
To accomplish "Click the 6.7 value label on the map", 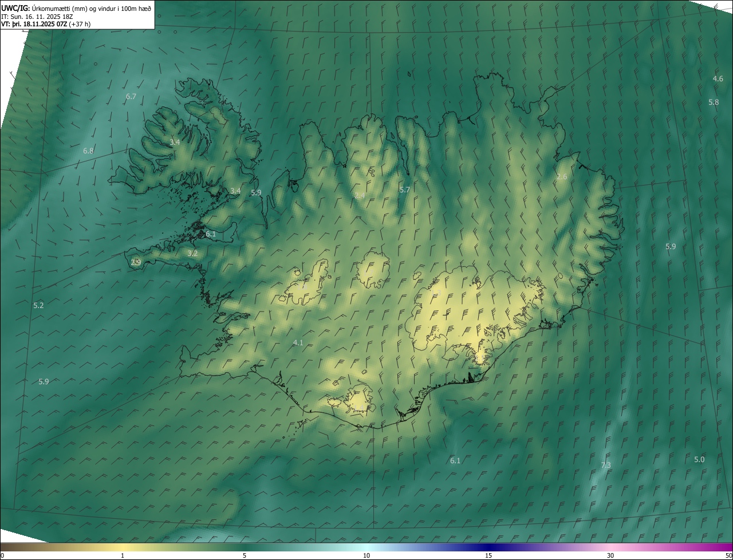I will tap(131, 97).
